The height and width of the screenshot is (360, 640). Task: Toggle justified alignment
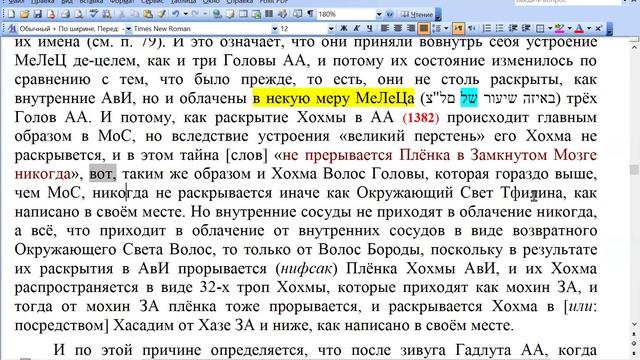coord(424,28)
